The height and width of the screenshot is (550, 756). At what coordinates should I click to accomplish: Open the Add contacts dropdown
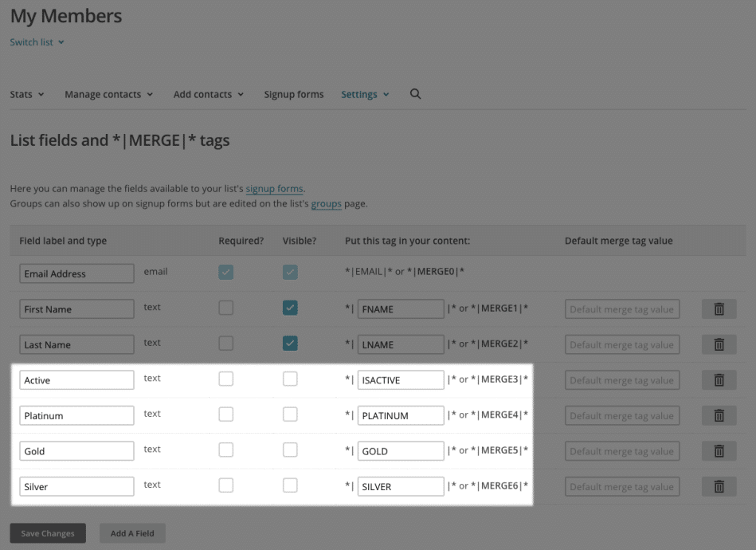208,93
